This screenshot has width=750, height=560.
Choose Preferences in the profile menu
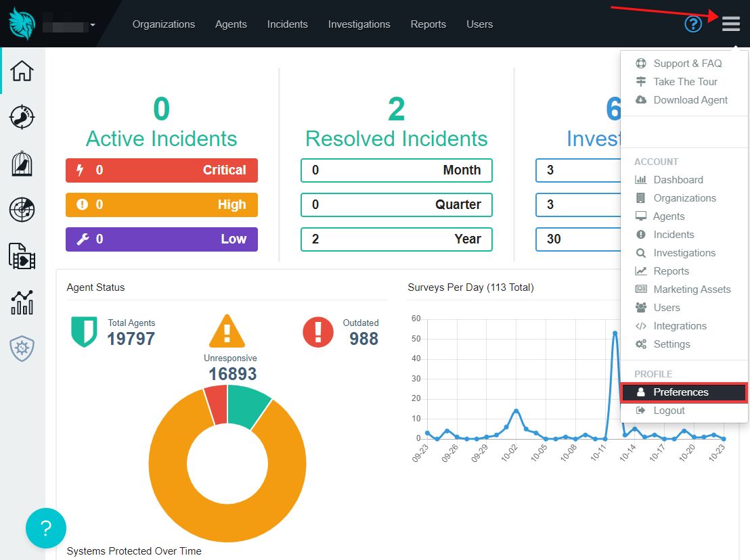point(680,392)
